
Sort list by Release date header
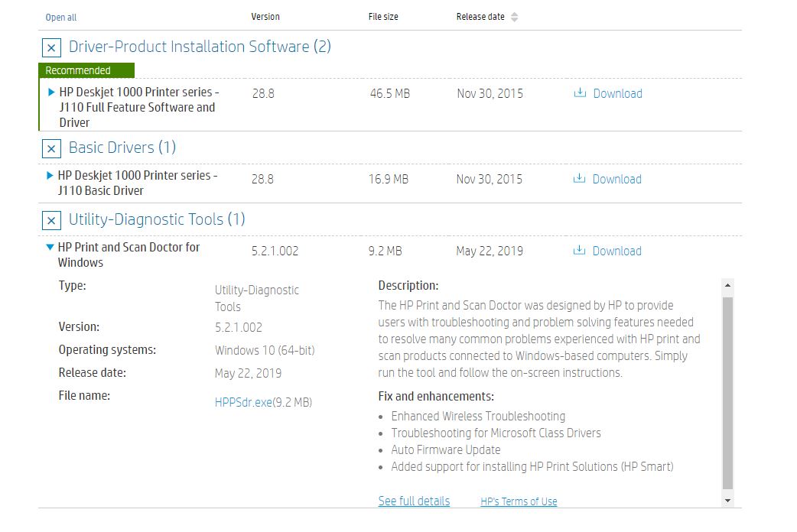click(480, 17)
